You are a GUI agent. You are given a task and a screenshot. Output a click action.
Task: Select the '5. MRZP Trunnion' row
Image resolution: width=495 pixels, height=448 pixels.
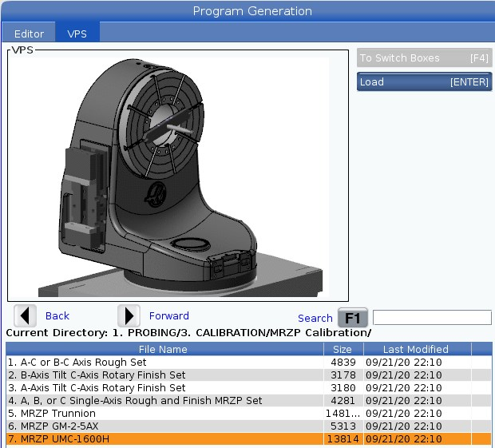pos(249,414)
